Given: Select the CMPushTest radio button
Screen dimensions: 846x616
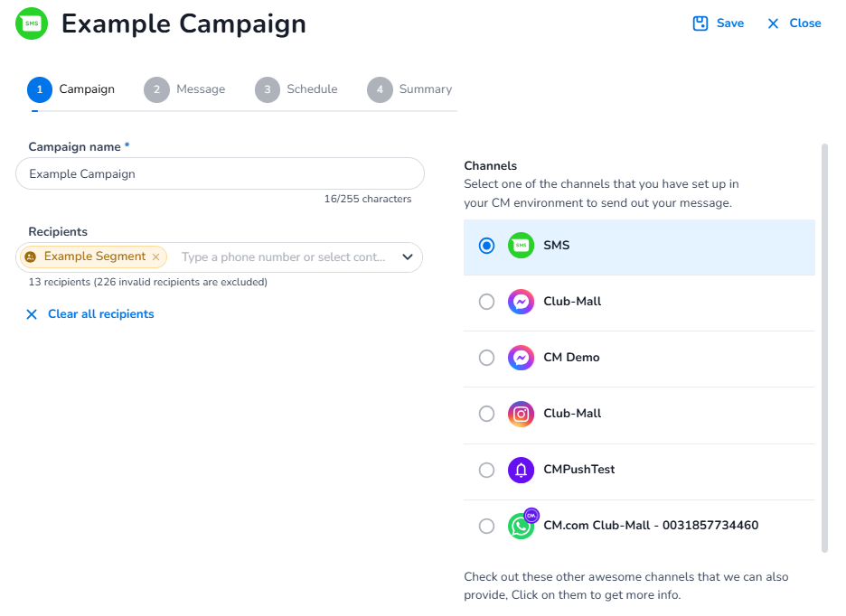Looking at the screenshot, I should tap(487, 470).
